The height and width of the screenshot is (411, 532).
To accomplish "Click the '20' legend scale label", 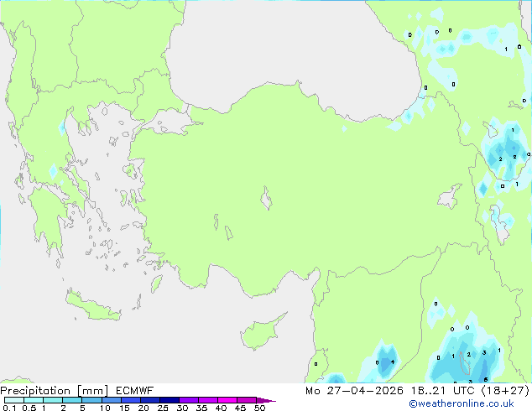I will click(143, 408).
